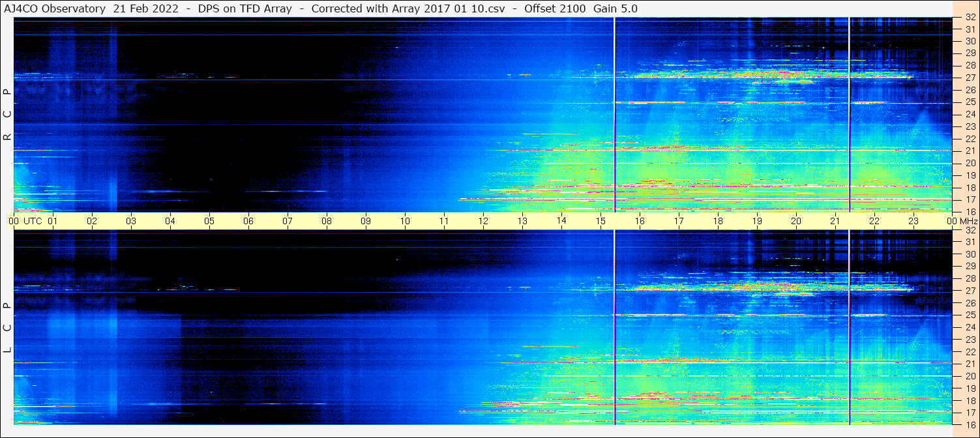Click the 23 hour time axis label
This screenshot has height=438, width=980.
click(x=913, y=221)
